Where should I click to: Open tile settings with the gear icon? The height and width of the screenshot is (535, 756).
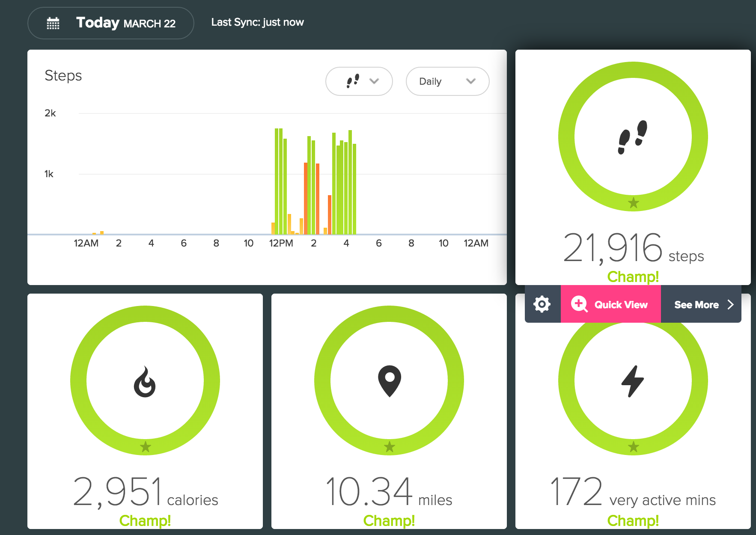point(542,304)
